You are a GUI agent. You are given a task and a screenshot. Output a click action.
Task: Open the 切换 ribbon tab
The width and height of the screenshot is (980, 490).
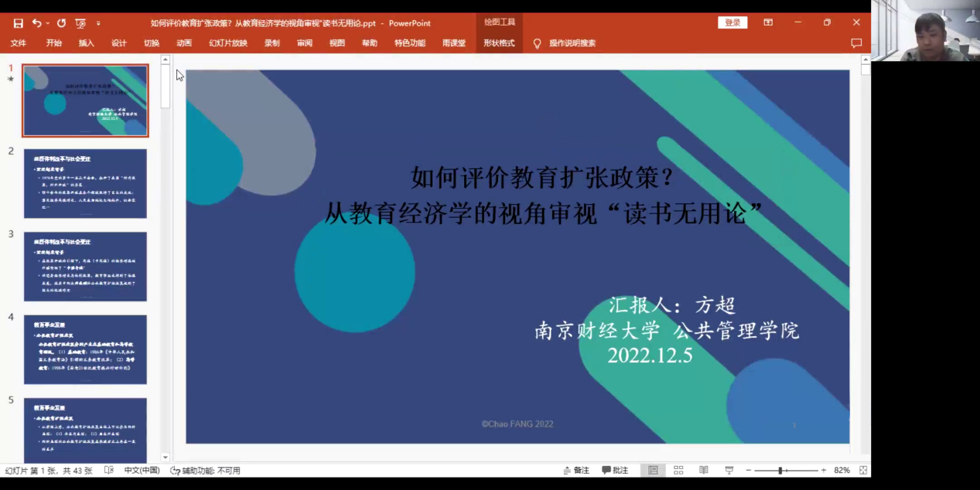152,43
